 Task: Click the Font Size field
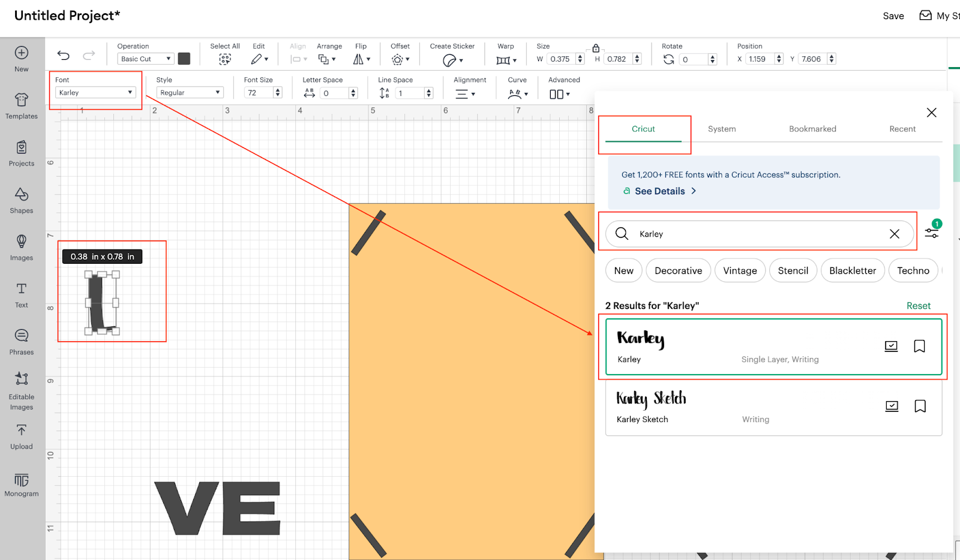[x=259, y=92]
